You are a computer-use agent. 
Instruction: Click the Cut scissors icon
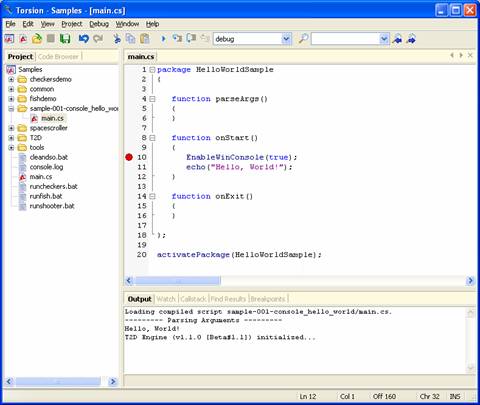116,39
